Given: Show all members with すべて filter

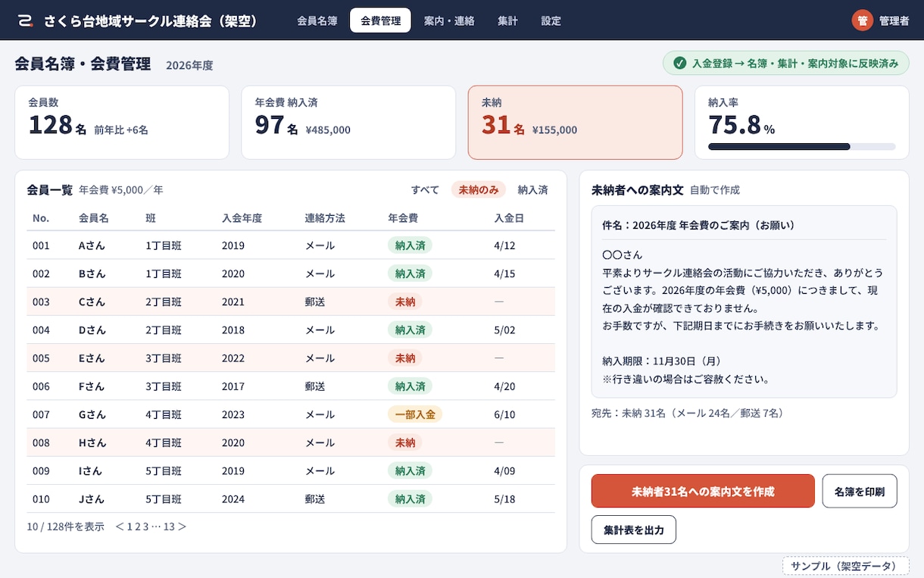Looking at the screenshot, I should 425,190.
